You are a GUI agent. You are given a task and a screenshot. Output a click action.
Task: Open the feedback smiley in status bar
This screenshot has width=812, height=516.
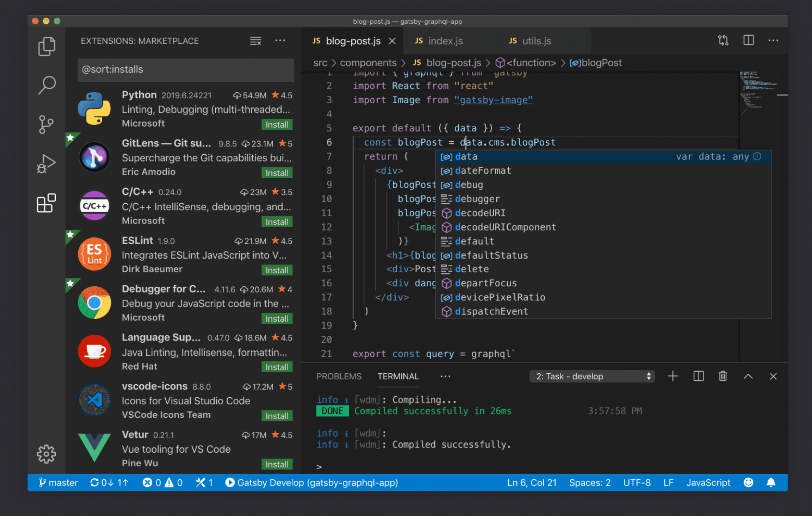tap(748, 482)
